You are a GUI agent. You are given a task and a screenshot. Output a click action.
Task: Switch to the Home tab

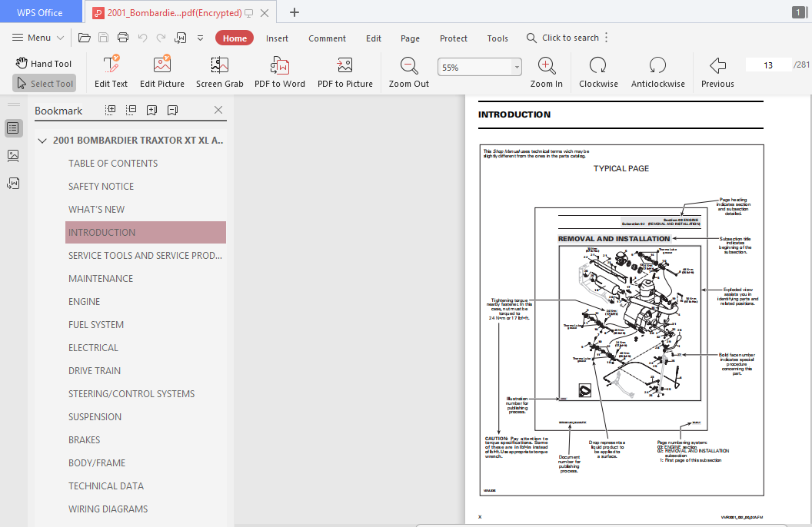235,38
